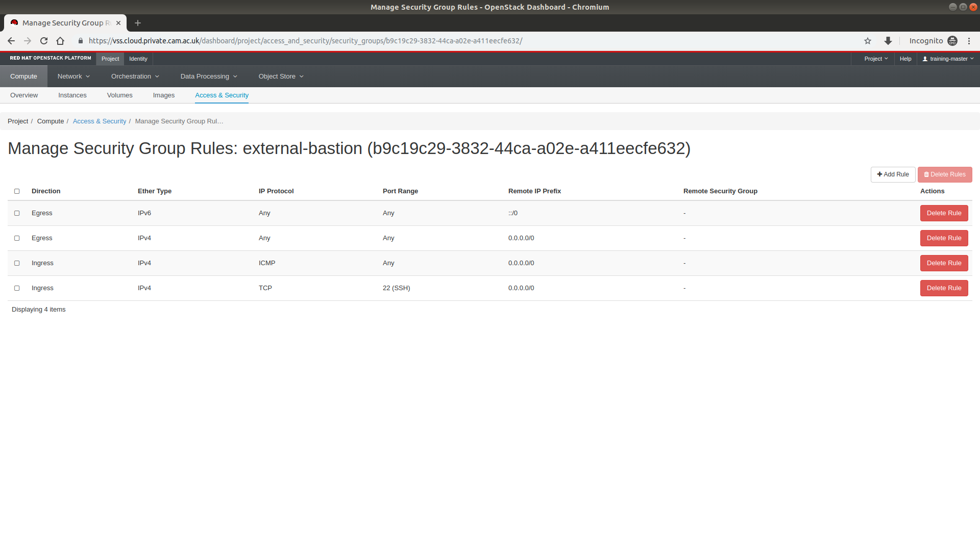The width and height of the screenshot is (980, 537).
Task: Check the IPv6 Egress rule checkbox
Action: (x=17, y=213)
